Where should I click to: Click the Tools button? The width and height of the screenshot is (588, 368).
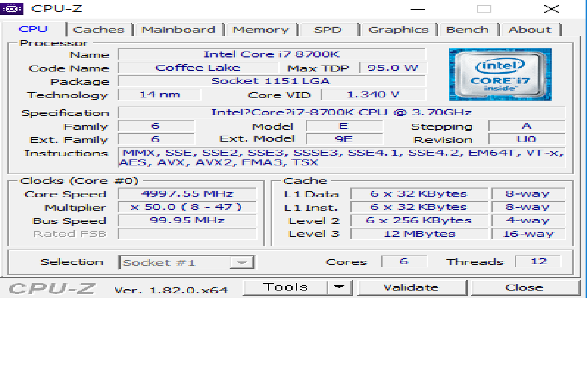click(285, 287)
